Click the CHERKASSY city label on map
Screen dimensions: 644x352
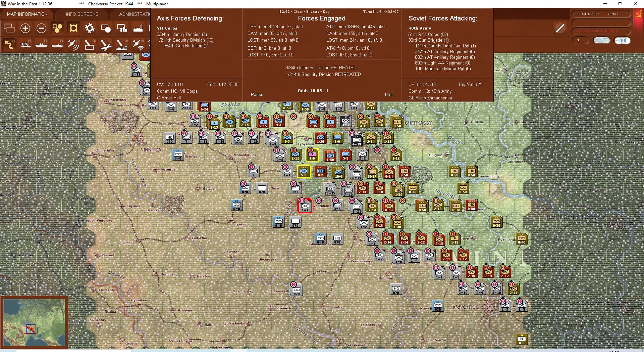pos(418,123)
